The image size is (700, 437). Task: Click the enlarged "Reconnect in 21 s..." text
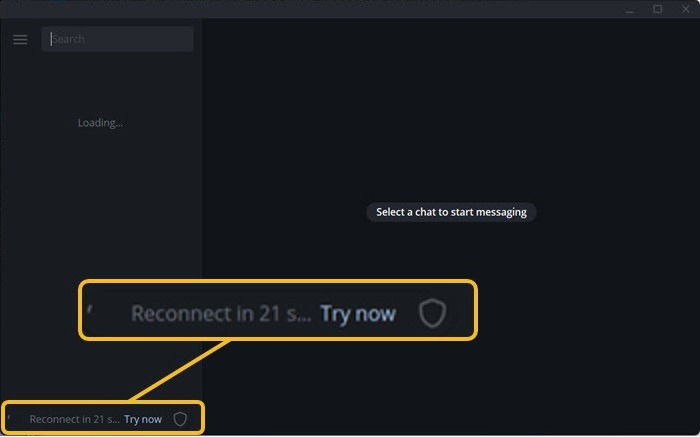click(221, 313)
